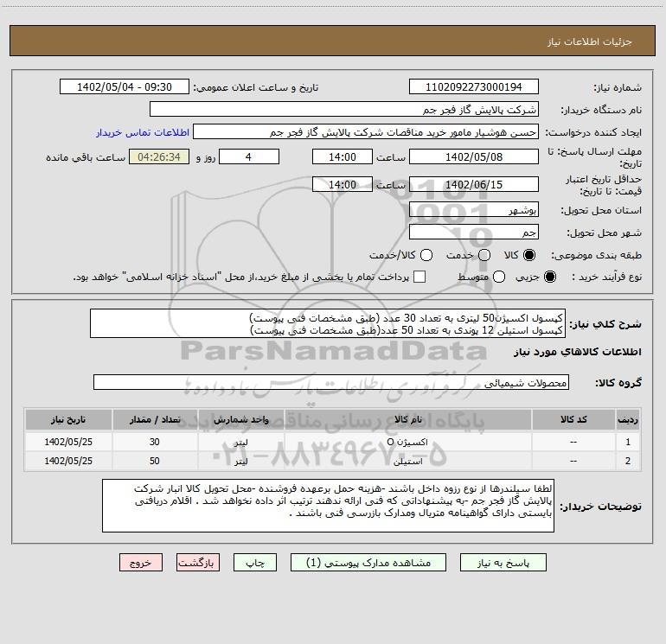Open مشاهده مدارک پیوستی (1) button

click(368, 563)
